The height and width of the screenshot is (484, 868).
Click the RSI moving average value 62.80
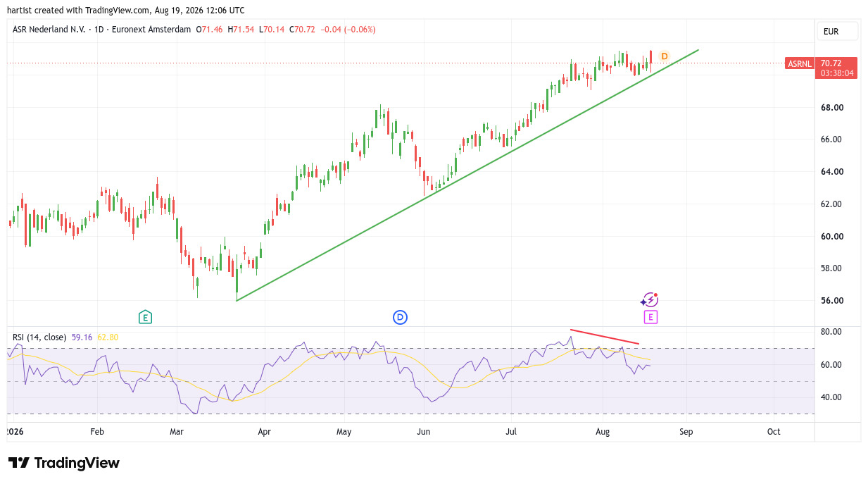(x=108, y=337)
